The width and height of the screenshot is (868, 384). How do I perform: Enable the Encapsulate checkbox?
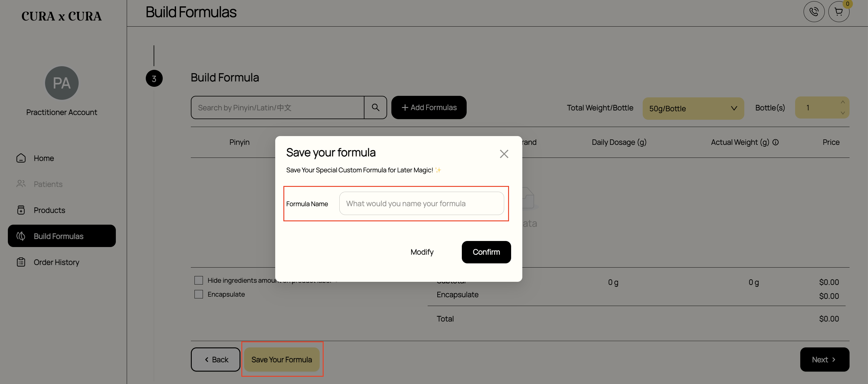198,295
